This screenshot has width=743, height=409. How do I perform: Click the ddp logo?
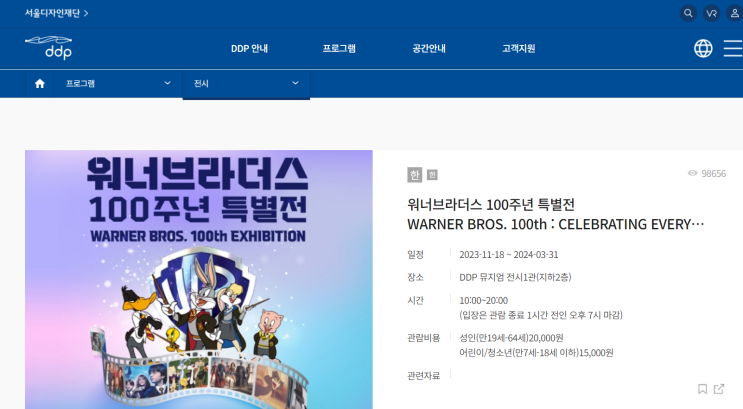[48, 47]
